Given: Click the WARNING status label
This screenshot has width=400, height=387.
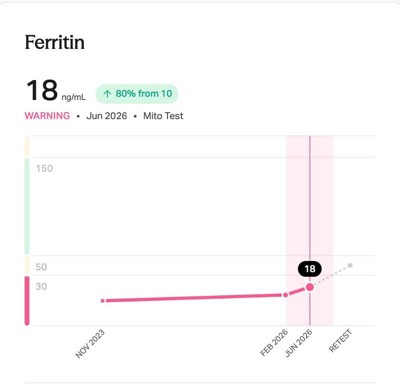Looking at the screenshot, I should click(x=47, y=116).
